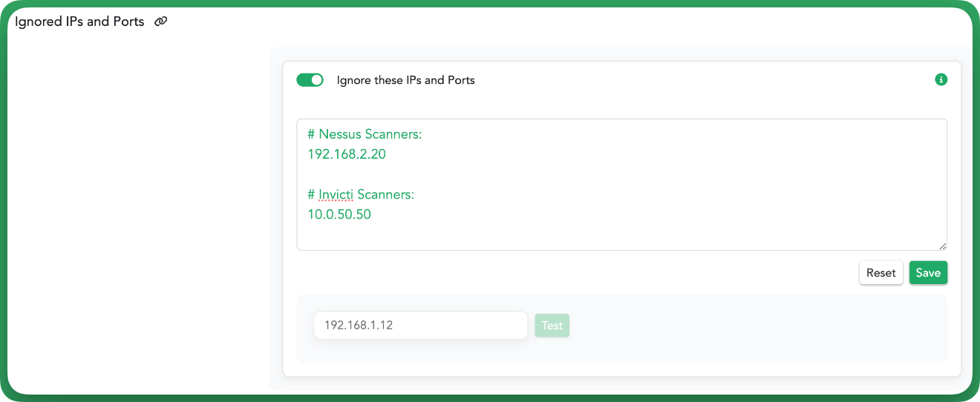Save the ignored IPs and ports

click(x=928, y=273)
